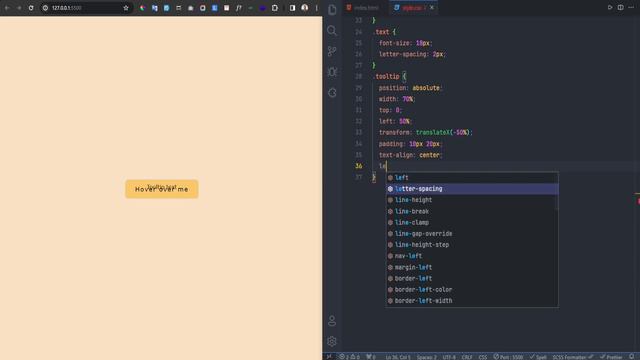
Task: Click Live Server Port: 5500 status item
Action: click(508, 357)
